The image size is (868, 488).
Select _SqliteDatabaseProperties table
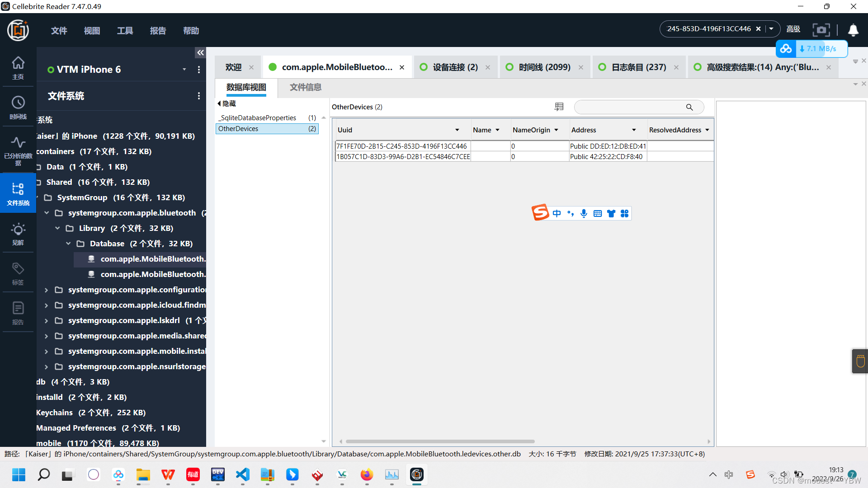pyautogui.click(x=258, y=118)
